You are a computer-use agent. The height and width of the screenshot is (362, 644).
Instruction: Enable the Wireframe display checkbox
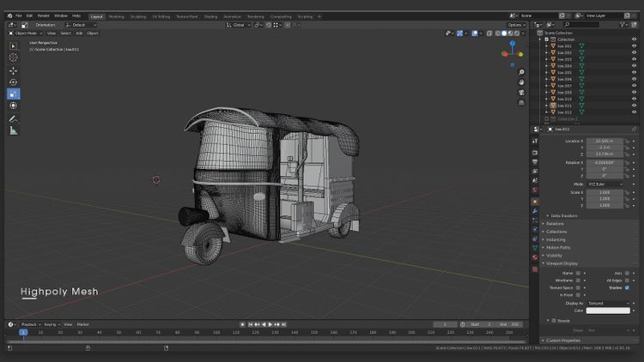(x=578, y=281)
